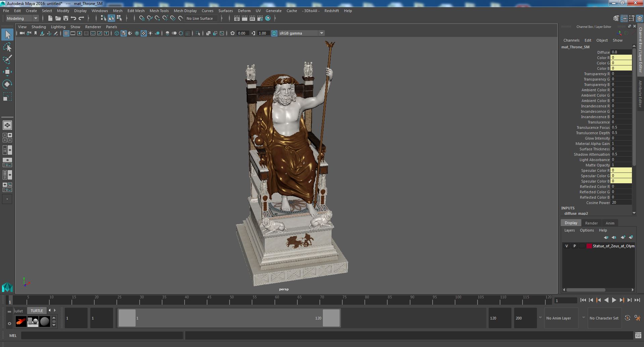Screen dimensions: 644x347
Task: Open the Edit Mesh menu
Action: pyautogui.click(x=136, y=11)
